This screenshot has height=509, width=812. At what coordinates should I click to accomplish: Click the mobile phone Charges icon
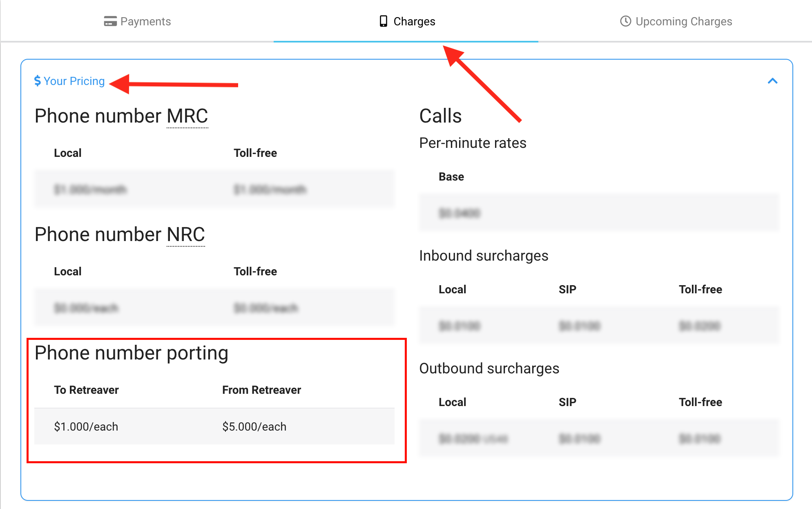[x=383, y=21]
